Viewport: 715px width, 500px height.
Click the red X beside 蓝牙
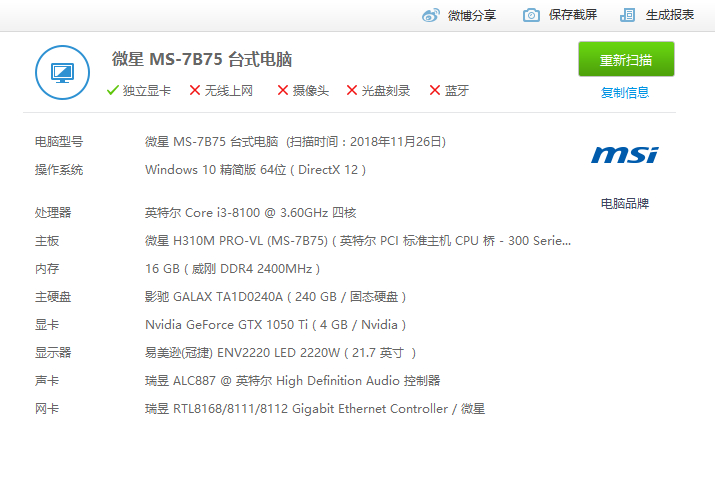(435, 90)
